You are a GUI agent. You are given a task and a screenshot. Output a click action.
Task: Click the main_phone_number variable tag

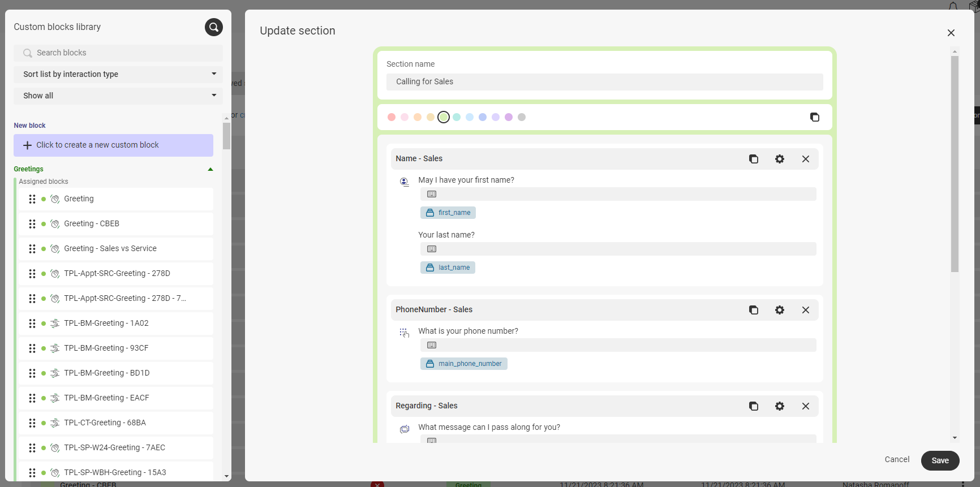[x=464, y=364]
